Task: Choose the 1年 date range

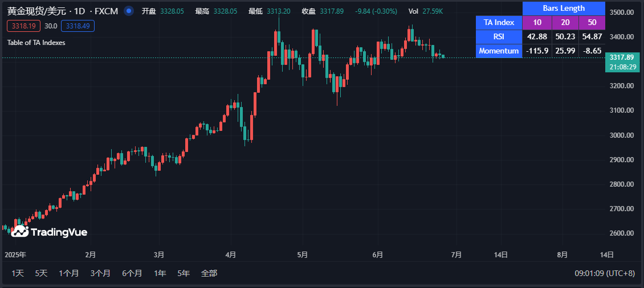Action: click(160, 273)
